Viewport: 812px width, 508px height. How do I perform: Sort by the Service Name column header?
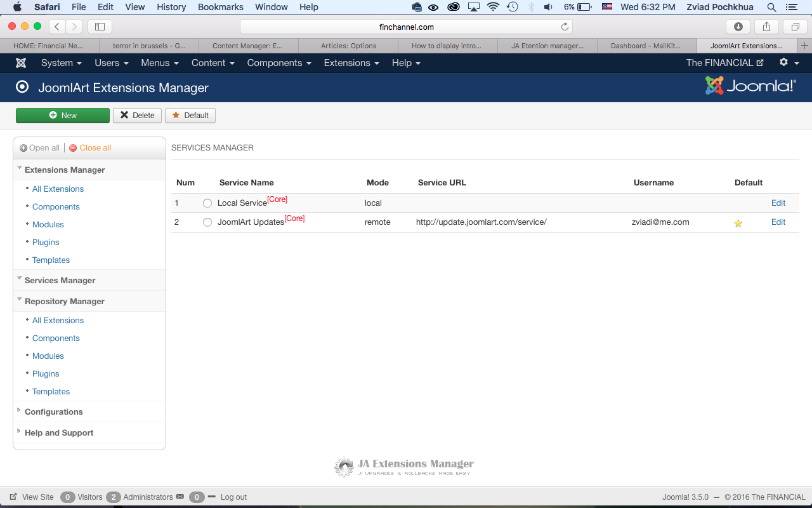coord(247,182)
